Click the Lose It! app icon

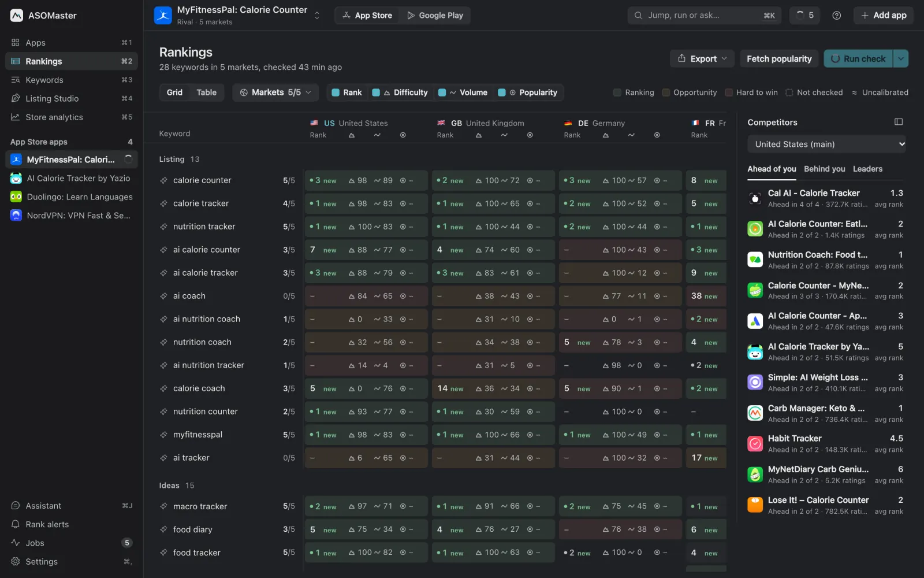click(x=755, y=505)
